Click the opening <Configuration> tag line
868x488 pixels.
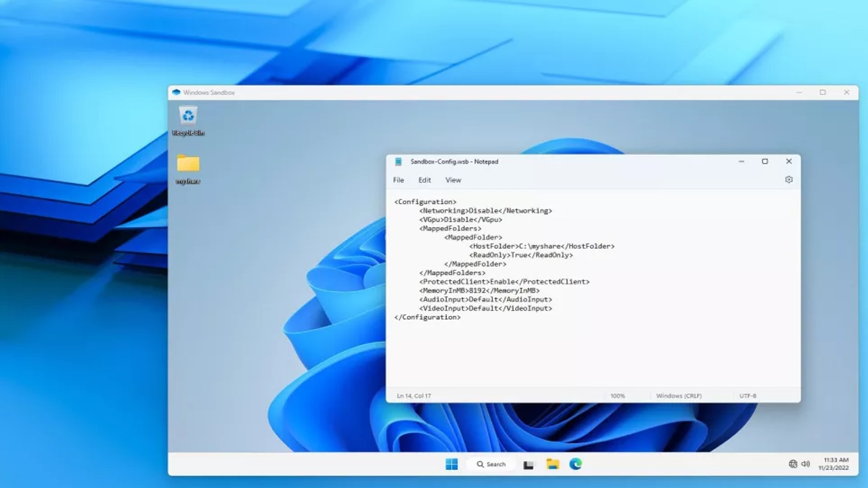pos(425,202)
